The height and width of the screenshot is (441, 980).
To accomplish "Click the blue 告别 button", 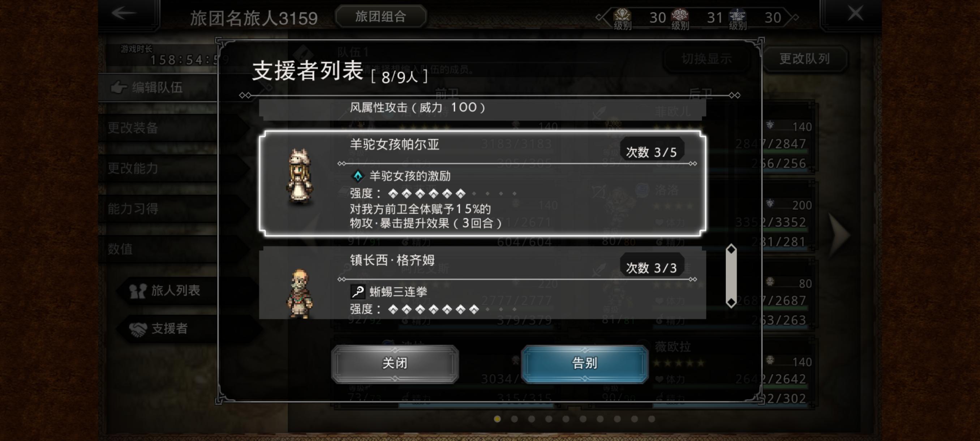I will (x=584, y=363).
